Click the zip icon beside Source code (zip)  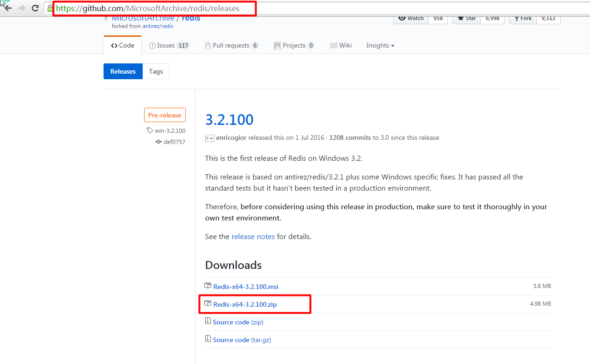coord(208,321)
